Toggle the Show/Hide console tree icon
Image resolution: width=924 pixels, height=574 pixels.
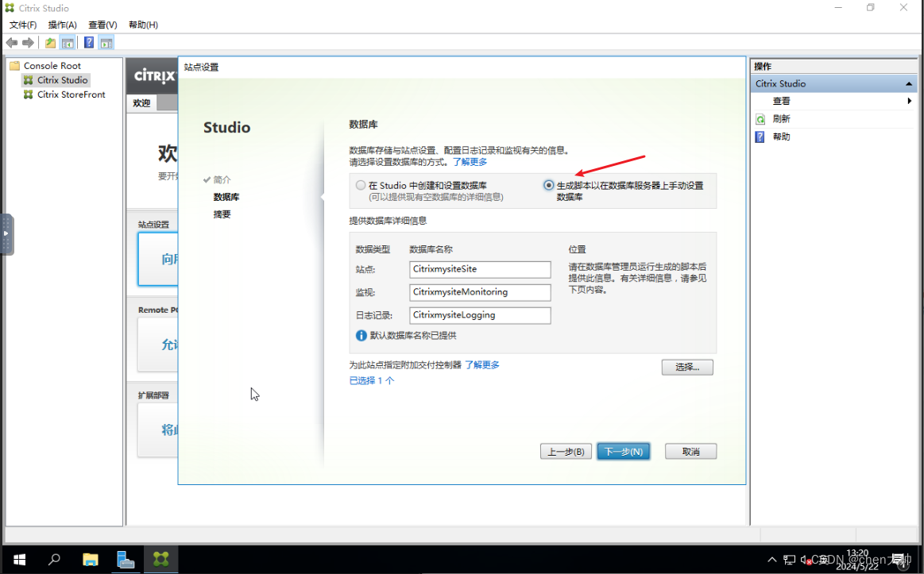[68, 42]
